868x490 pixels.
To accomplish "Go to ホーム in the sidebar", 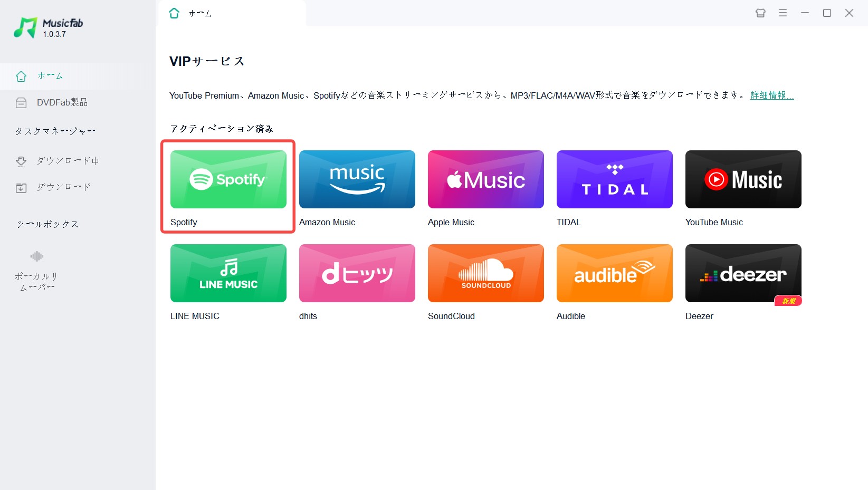I will point(50,76).
